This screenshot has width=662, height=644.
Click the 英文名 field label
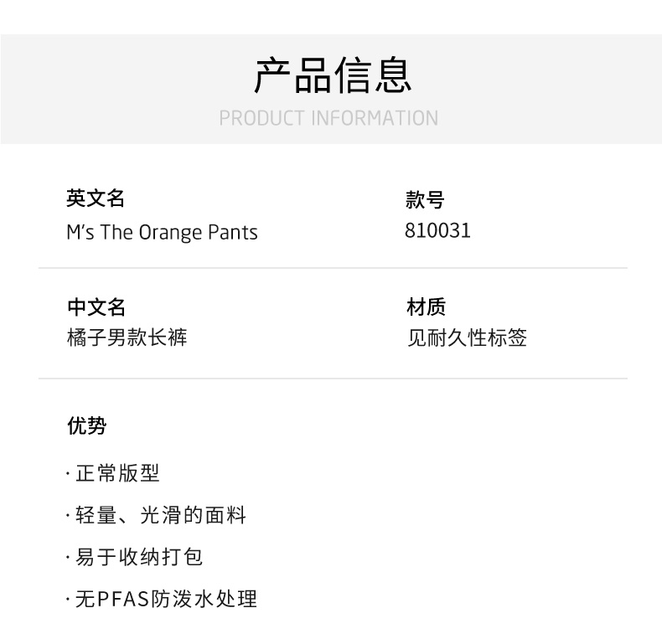(x=96, y=198)
